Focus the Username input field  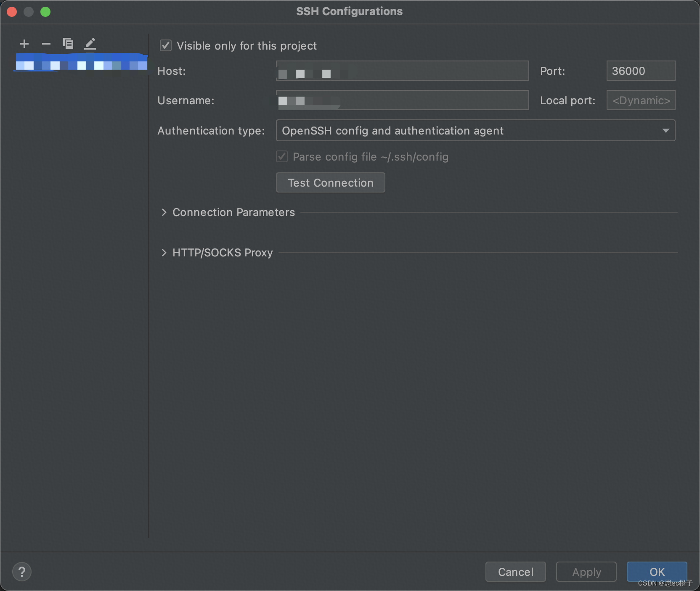click(x=402, y=100)
